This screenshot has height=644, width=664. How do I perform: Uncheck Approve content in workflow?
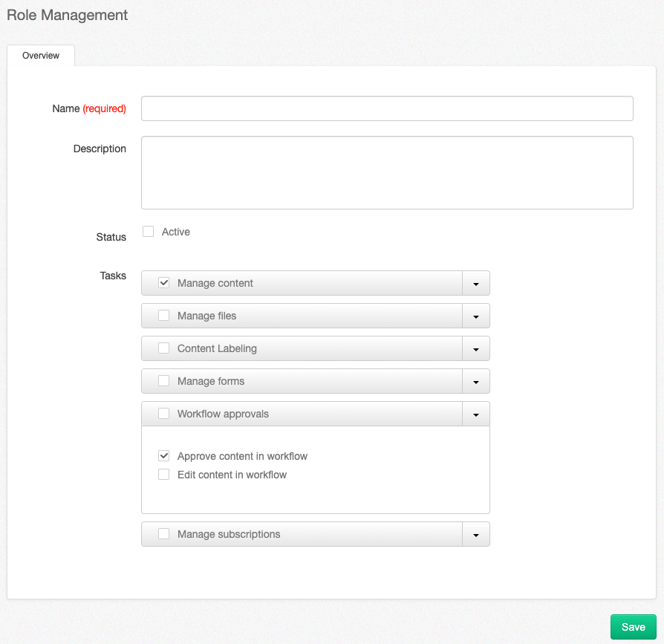click(163, 455)
